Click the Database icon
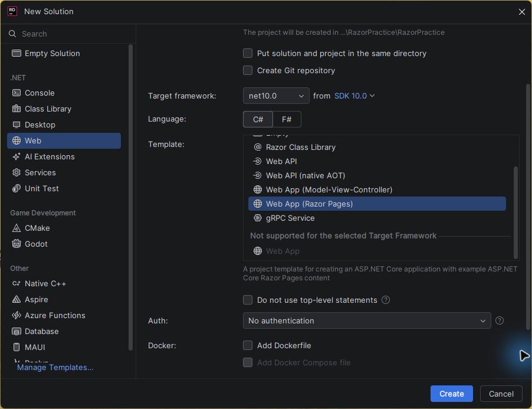This screenshot has height=409, width=532. tap(17, 331)
